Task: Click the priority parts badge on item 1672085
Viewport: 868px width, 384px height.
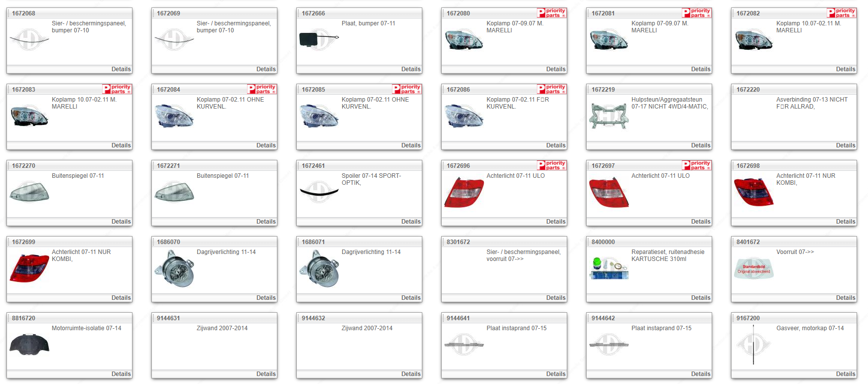Action: [x=407, y=89]
